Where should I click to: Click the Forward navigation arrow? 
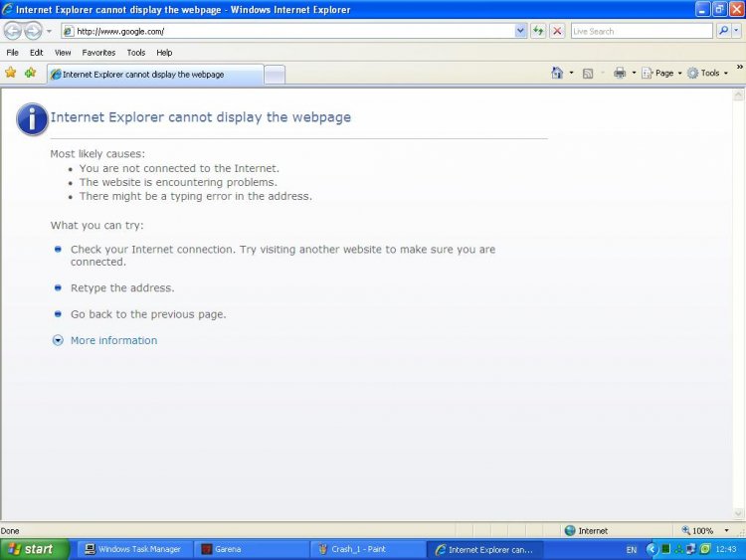[33, 32]
